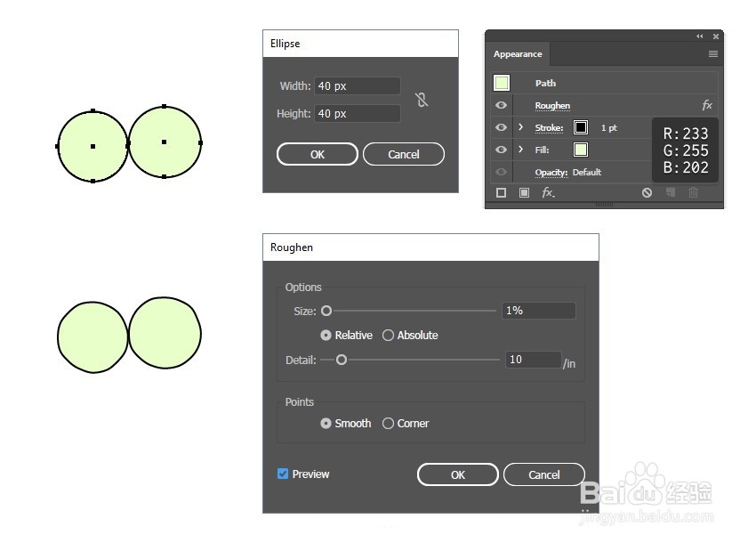The height and width of the screenshot is (543, 756).
Task: Click OK in Roughen dialog
Action: (457, 474)
